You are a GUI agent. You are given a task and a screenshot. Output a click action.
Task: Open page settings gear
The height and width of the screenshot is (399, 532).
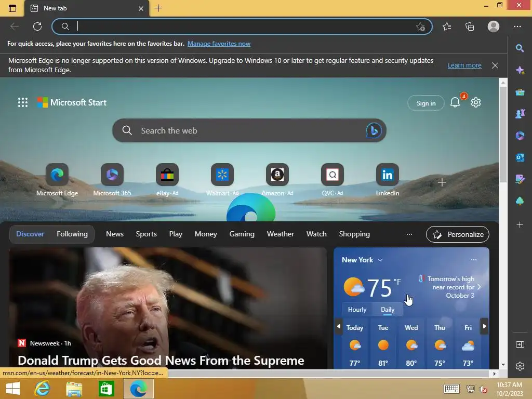click(x=476, y=102)
